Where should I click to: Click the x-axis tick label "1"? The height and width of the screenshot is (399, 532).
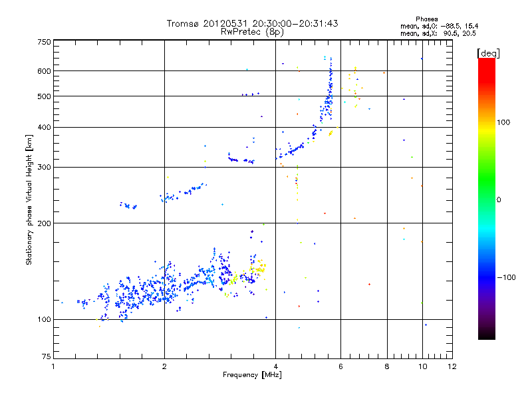(53, 367)
